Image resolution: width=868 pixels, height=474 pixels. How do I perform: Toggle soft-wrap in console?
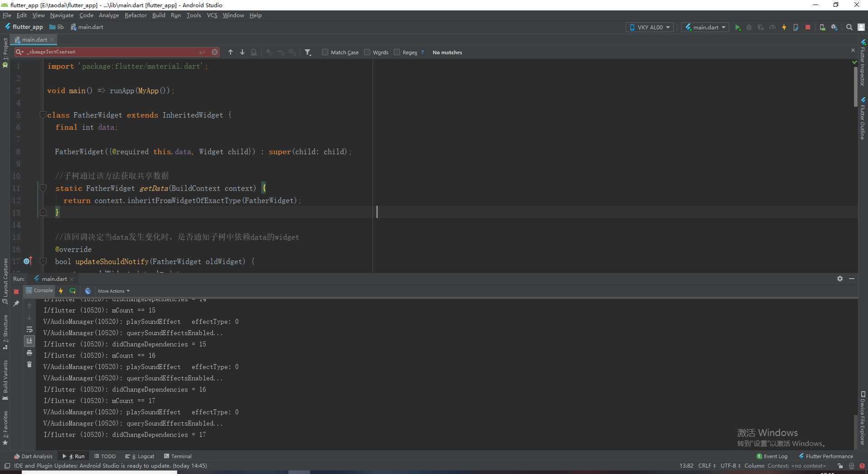click(x=29, y=329)
